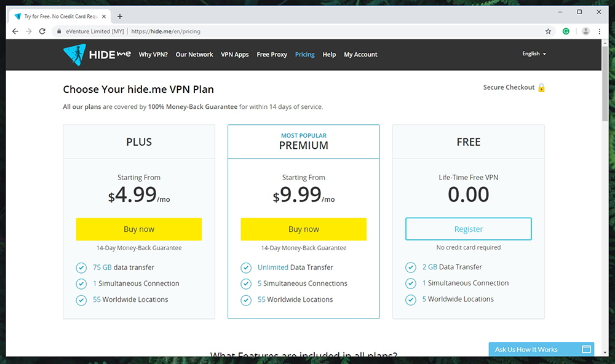Click the yellow Secure Checkout lock icon
The image size is (615, 364).
click(x=541, y=87)
